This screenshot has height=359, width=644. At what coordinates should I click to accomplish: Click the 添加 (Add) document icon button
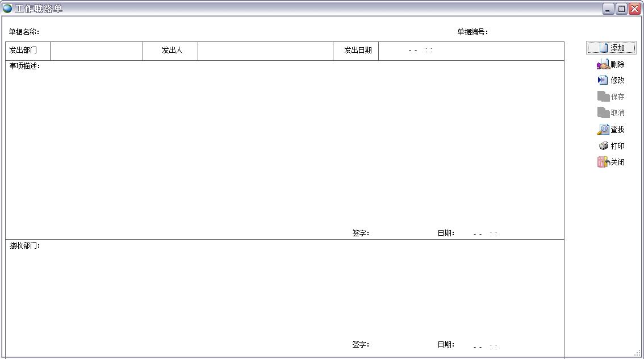click(x=611, y=48)
